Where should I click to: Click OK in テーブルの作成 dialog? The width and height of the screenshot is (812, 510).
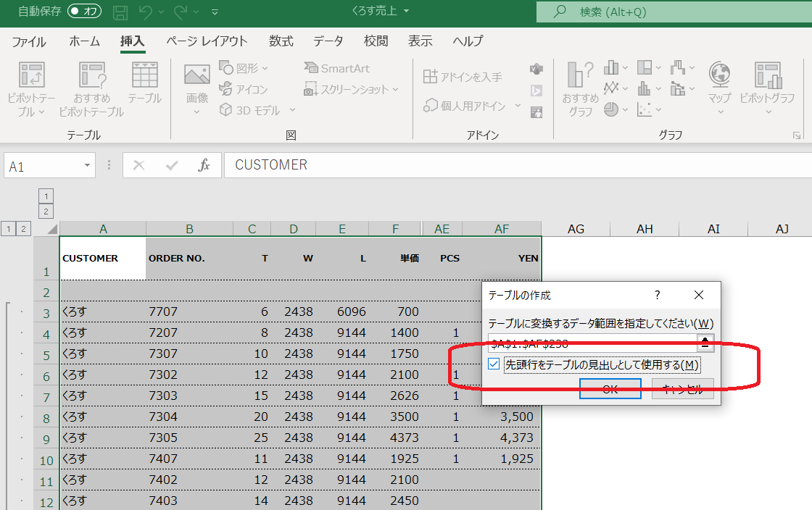[610, 388]
